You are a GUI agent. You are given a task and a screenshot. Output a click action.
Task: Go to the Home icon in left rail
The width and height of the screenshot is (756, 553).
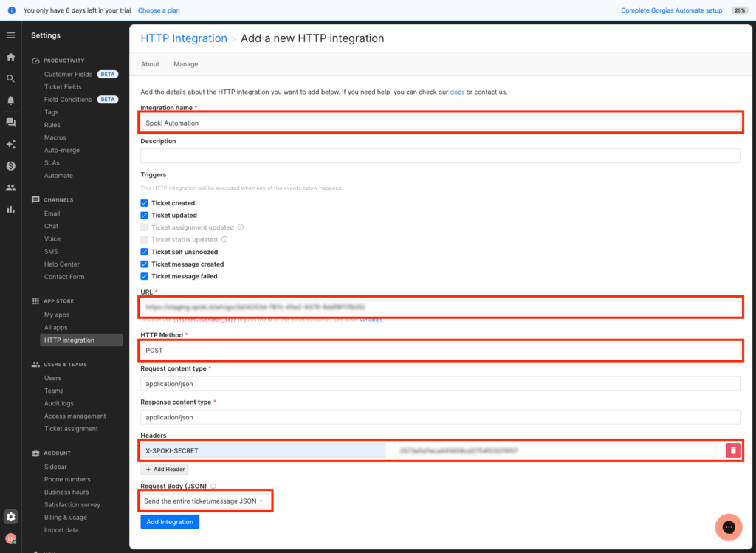(10, 57)
